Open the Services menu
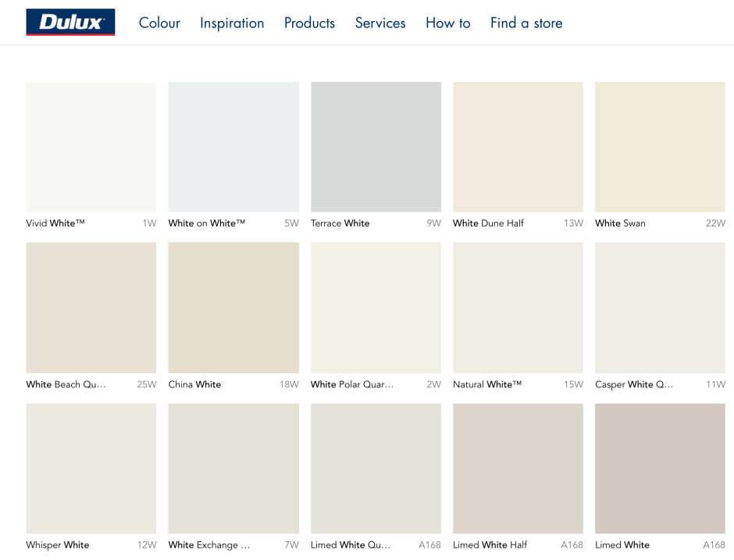The height and width of the screenshot is (560, 734). (x=380, y=23)
